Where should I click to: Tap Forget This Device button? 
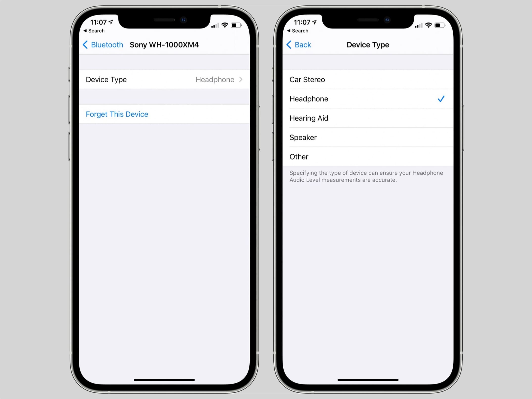click(117, 114)
